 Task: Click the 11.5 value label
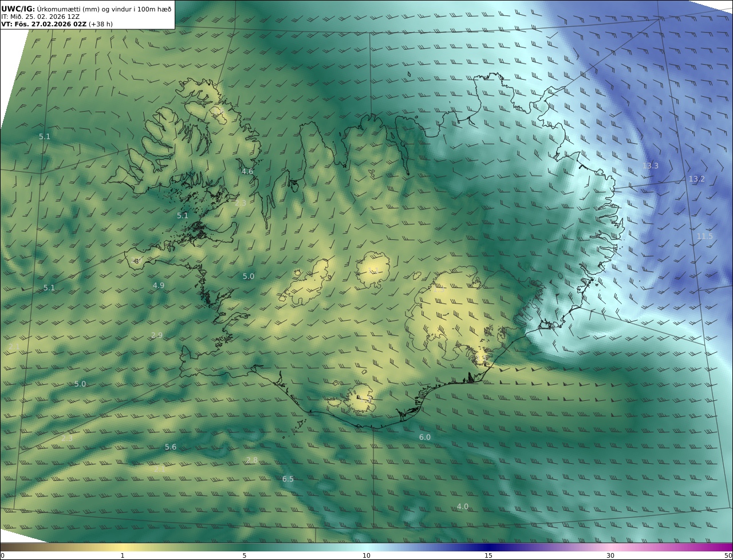705,236
